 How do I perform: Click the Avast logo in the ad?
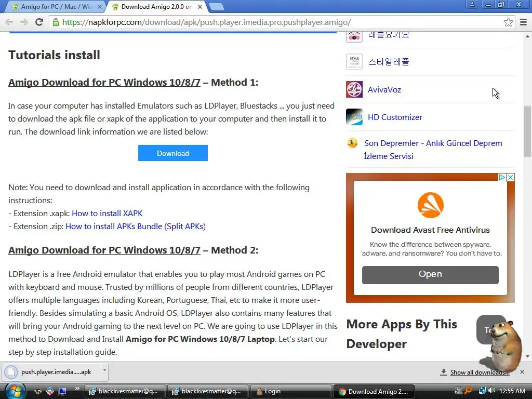click(430, 205)
